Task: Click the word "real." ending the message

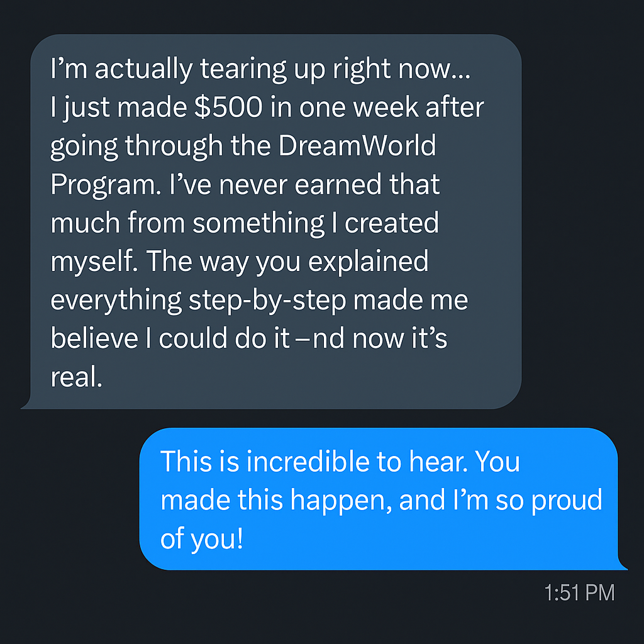Action: point(75,377)
